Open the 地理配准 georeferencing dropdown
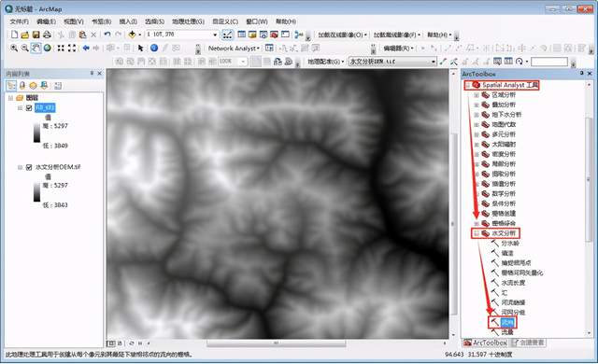This screenshot has width=598, height=364. coord(326,62)
